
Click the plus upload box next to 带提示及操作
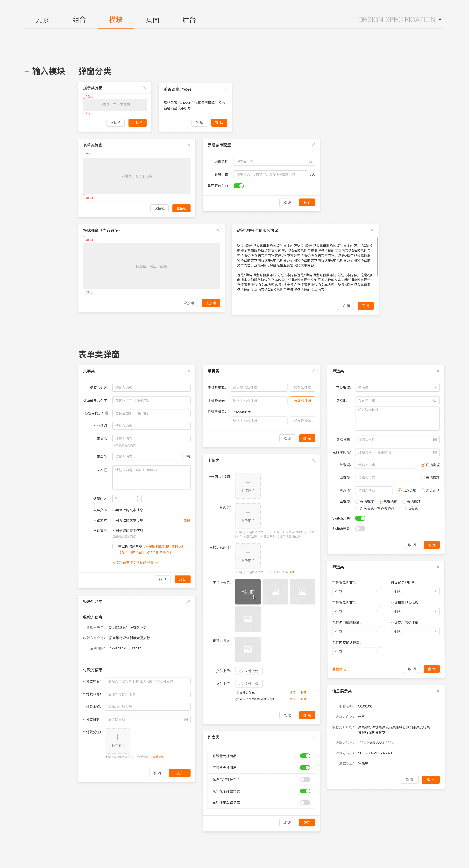248,556
